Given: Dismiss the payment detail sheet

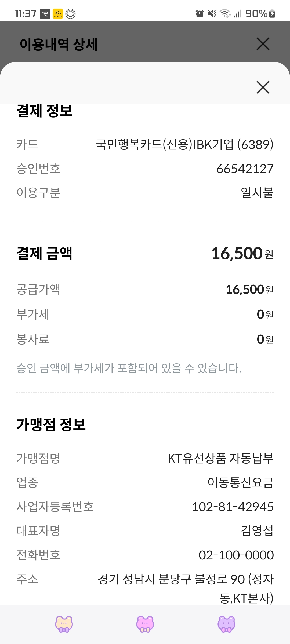Looking at the screenshot, I should coord(263,87).
